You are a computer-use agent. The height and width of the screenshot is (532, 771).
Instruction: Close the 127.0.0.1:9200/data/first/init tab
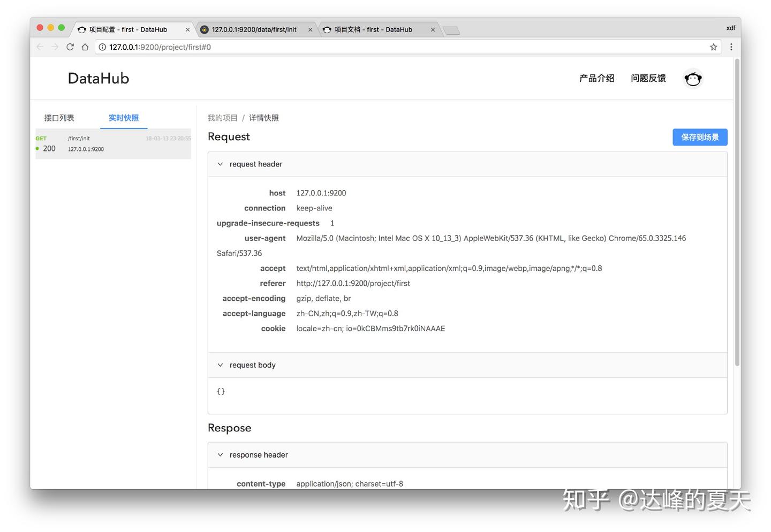click(x=311, y=30)
